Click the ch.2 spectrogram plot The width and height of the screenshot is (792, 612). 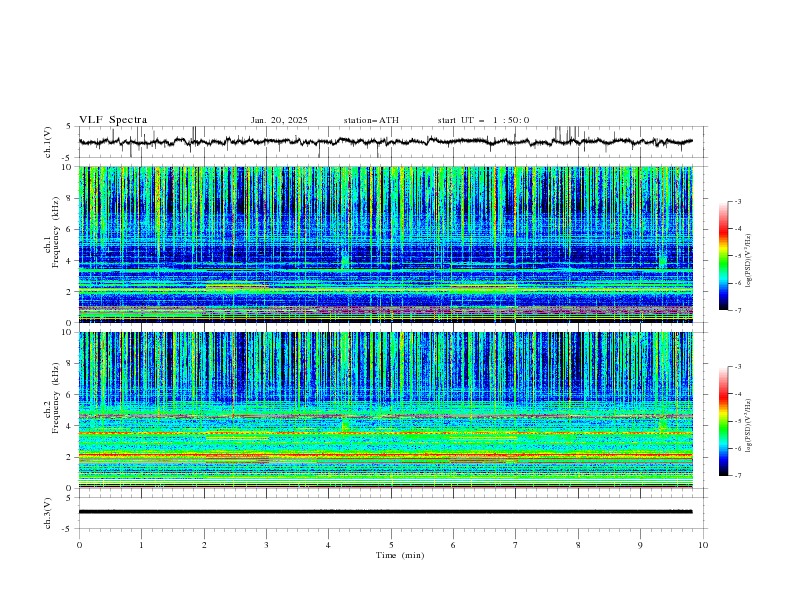(x=385, y=410)
